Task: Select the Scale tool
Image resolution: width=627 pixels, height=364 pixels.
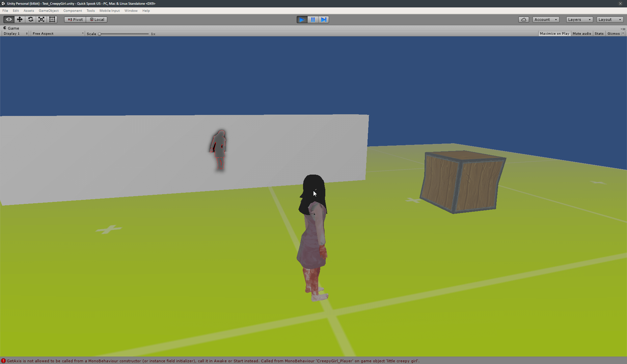Action: point(41,20)
